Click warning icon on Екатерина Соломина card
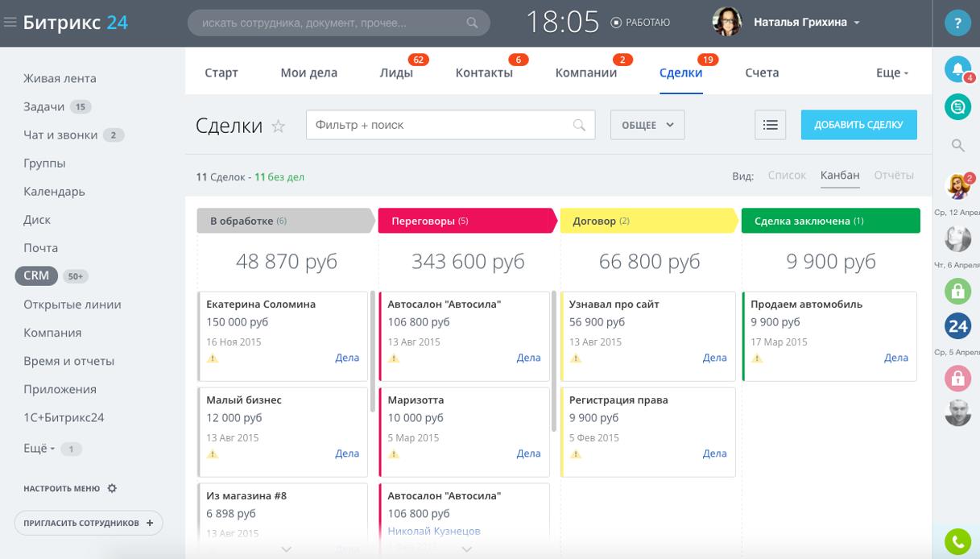Image resolution: width=980 pixels, height=559 pixels. pyautogui.click(x=213, y=358)
